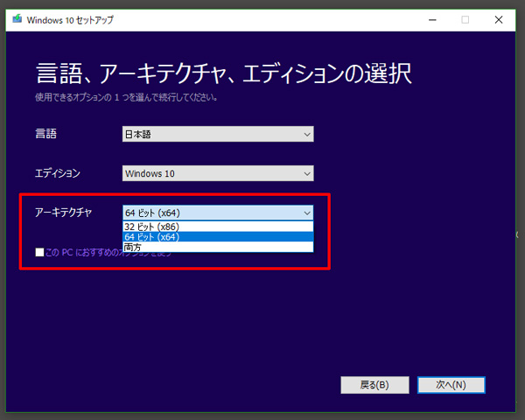Viewport: 525px width, 420px height.
Task: Choose the 32 ビット (x86) list option
Action: pyautogui.click(x=218, y=227)
